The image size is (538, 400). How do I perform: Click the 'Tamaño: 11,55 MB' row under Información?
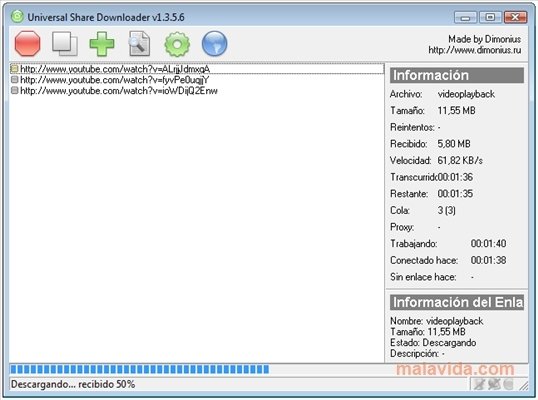tap(433, 110)
